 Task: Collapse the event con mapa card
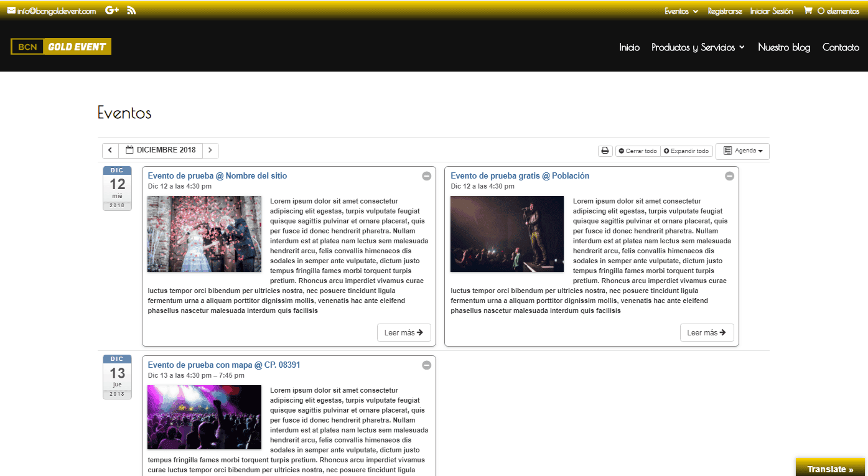pyautogui.click(x=426, y=365)
